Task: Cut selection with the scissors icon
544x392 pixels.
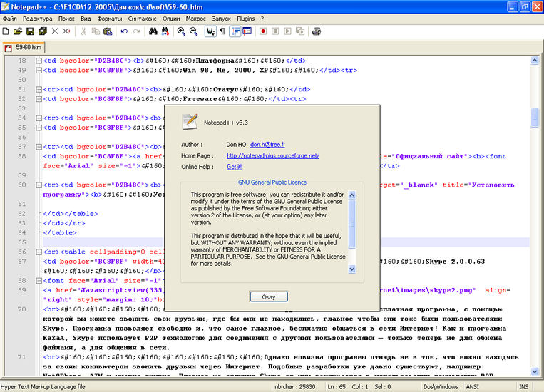Action: pos(83,31)
